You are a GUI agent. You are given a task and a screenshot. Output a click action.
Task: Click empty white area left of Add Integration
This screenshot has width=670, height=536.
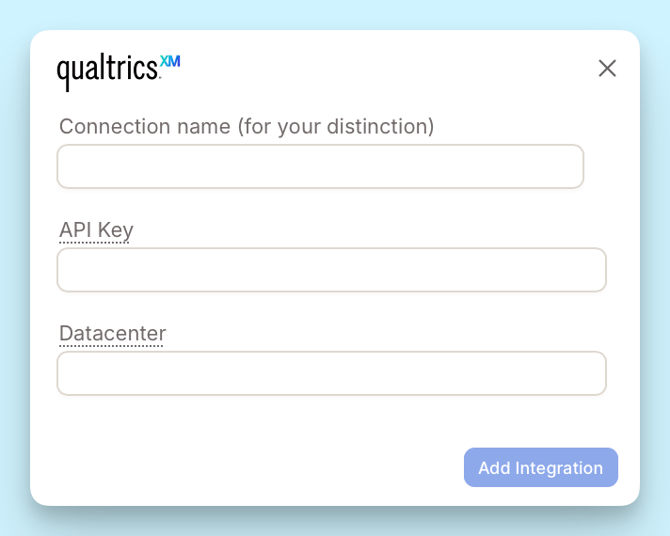point(256,468)
